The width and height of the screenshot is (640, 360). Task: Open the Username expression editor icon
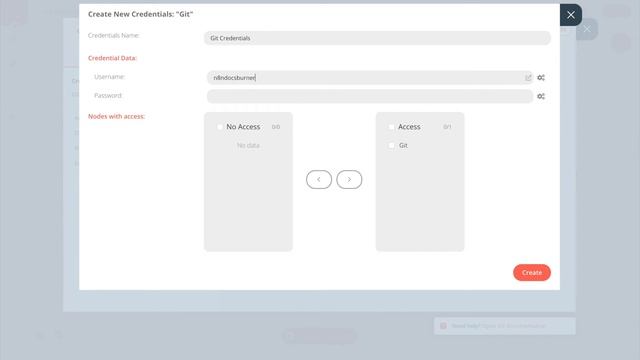(x=528, y=78)
